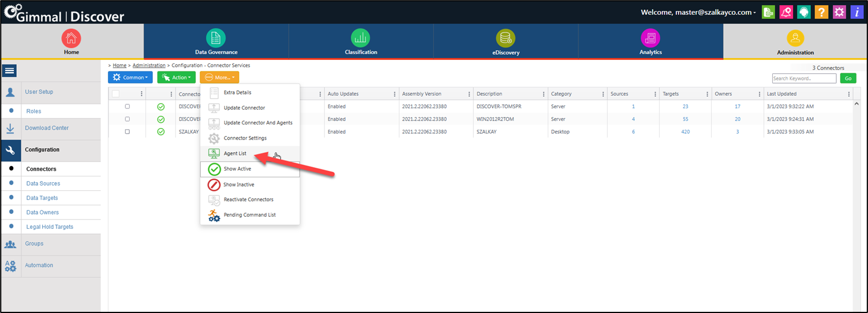Open the Description column options menu
Viewport: 868px width, 313px height.
pyautogui.click(x=543, y=94)
